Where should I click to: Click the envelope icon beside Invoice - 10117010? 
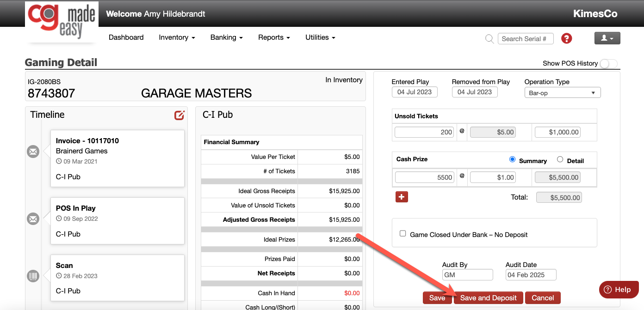33,152
